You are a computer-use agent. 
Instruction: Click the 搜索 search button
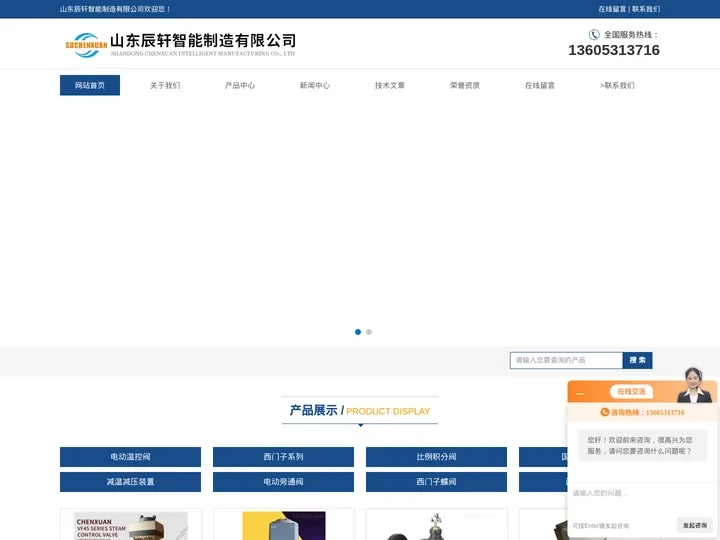[x=637, y=360]
